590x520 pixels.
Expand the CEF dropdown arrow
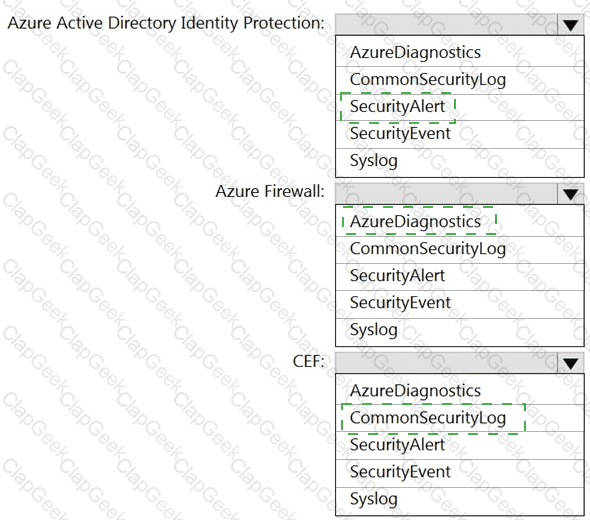(570, 363)
